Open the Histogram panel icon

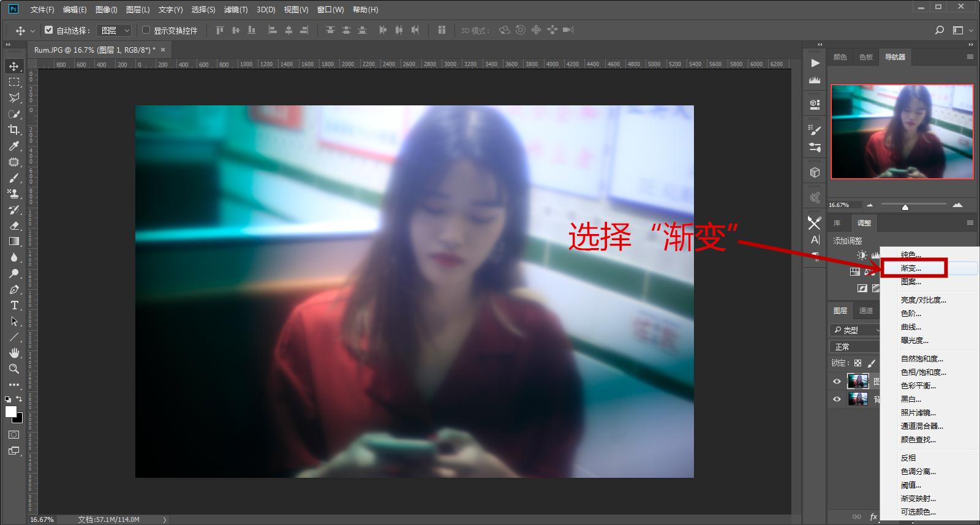point(815,80)
